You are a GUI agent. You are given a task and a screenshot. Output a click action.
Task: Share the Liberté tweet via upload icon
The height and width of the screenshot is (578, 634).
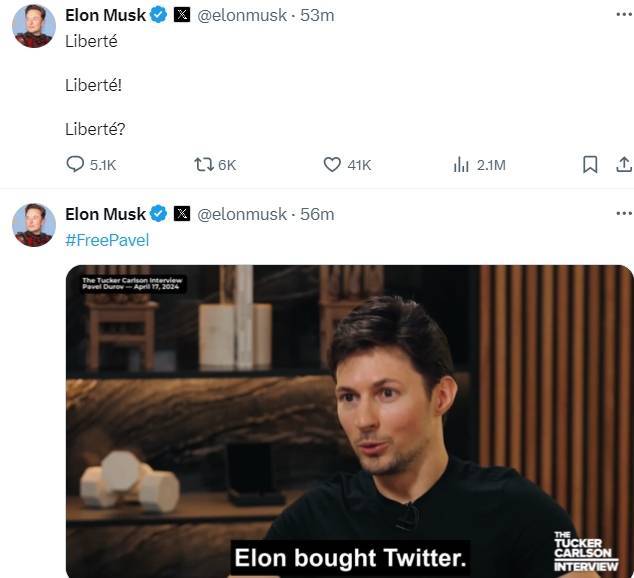click(624, 165)
